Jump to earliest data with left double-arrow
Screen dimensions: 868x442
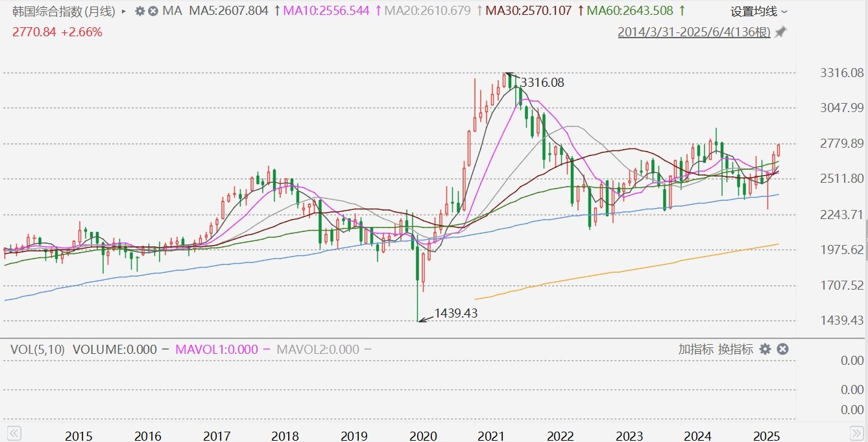tap(14, 433)
